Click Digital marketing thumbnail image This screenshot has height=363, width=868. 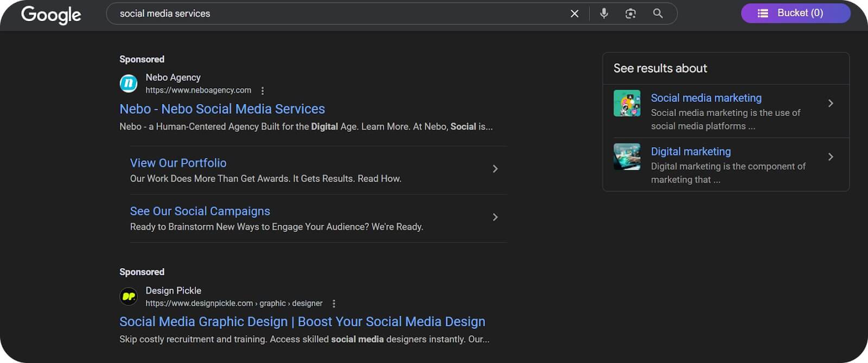[627, 157]
